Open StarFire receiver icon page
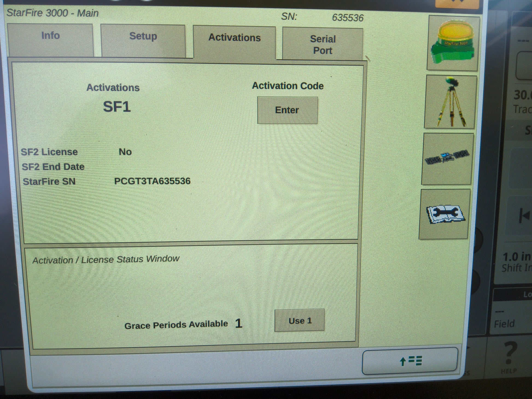Screen dimensions: 532x399 click(x=453, y=43)
